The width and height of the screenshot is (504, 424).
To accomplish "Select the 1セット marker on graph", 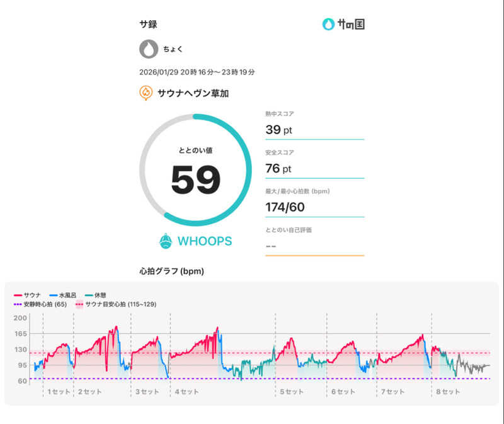I will (x=57, y=391).
